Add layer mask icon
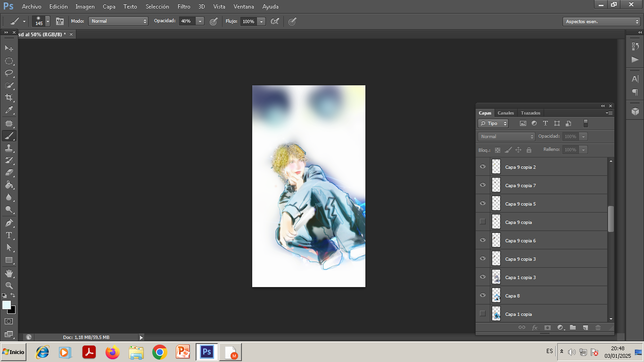The image size is (644, 362). (547, 327)
